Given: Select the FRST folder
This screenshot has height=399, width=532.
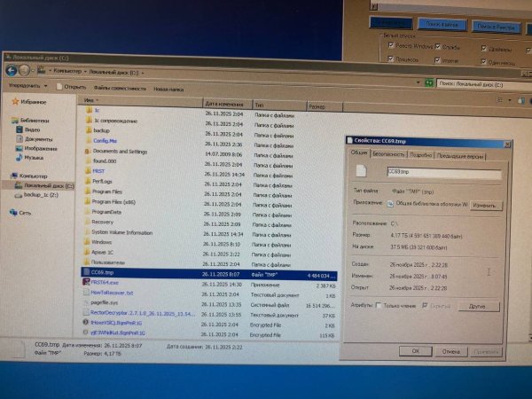Looking at the screenshot, I should 98,171.
